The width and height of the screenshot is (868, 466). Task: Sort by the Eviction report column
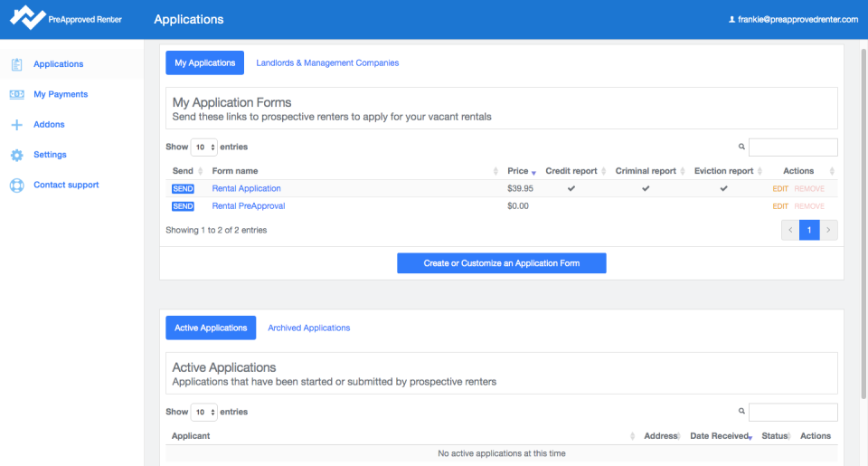(728, 171)
